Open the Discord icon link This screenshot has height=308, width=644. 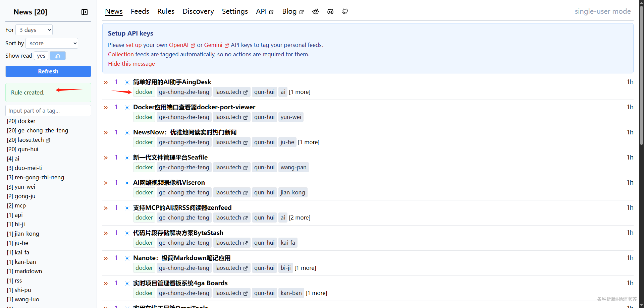(330, 11)
